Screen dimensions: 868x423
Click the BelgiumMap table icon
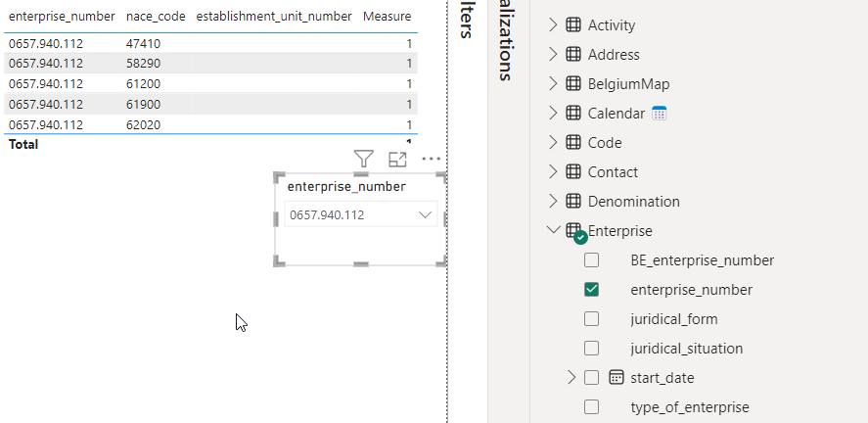pos(572,83)
